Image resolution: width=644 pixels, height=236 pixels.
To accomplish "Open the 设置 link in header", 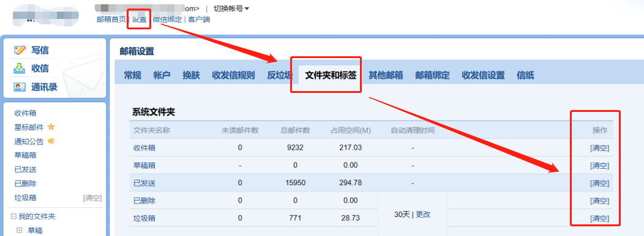I will (x=139, y=20).
